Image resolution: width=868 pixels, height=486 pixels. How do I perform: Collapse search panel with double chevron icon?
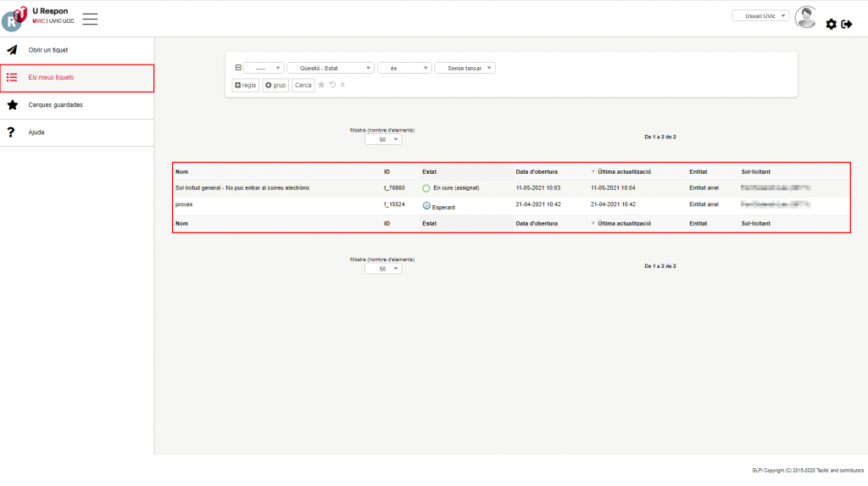pos(342,85)
